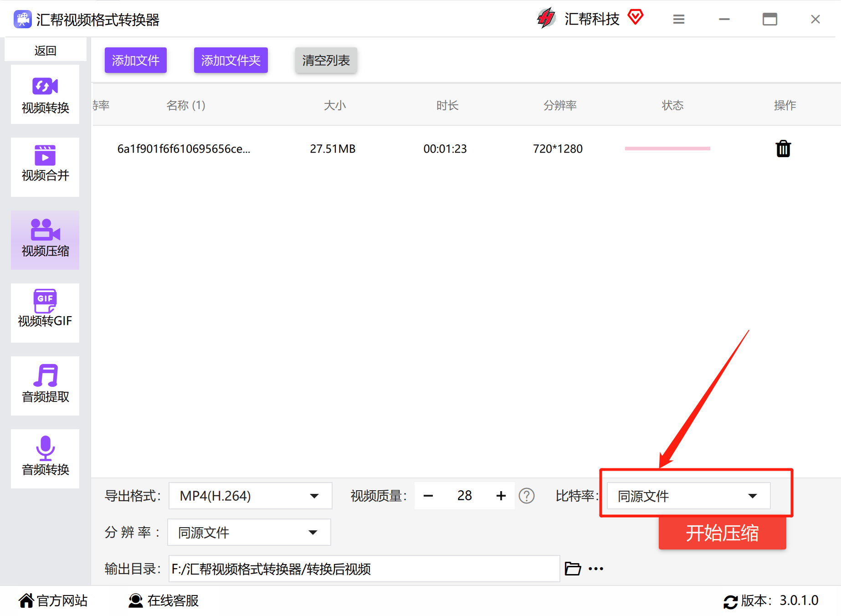Click 添加文件夹 button
The image size is (841, 616).
click(231, 60)
